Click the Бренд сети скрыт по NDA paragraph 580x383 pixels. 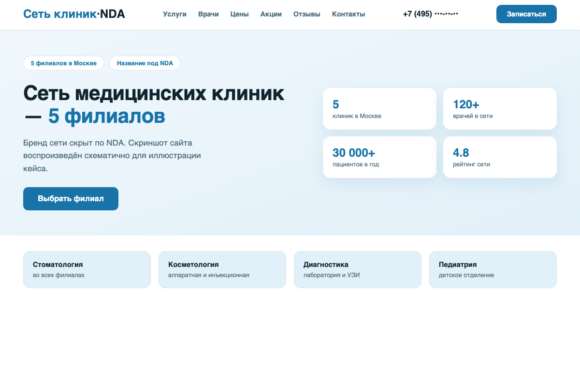(112, 155)
